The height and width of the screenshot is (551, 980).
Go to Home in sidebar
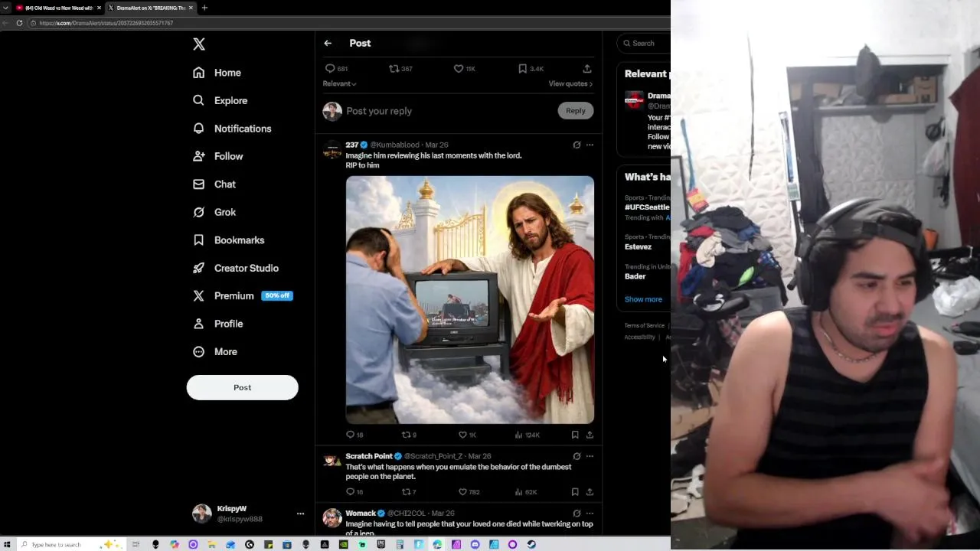click(217, 73)
